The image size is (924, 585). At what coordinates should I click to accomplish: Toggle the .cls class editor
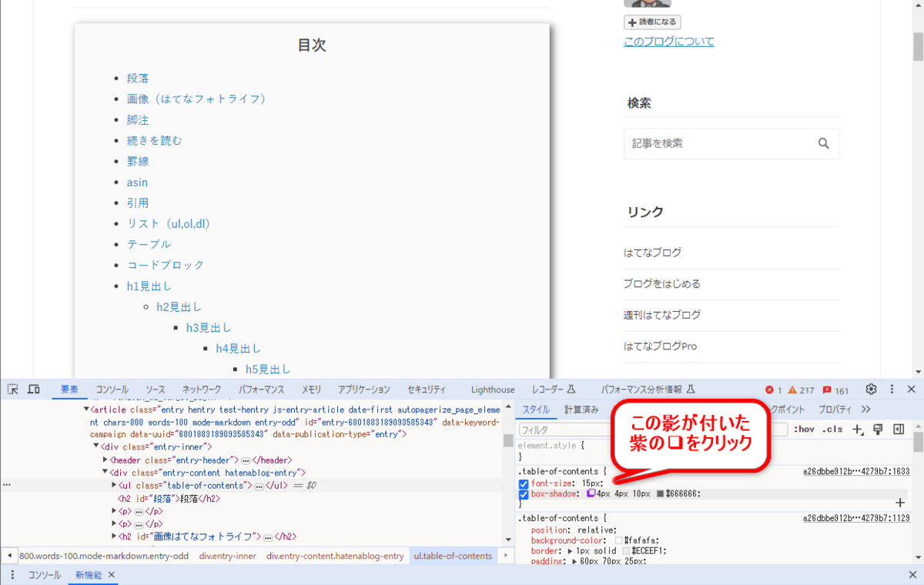point(832,430)
